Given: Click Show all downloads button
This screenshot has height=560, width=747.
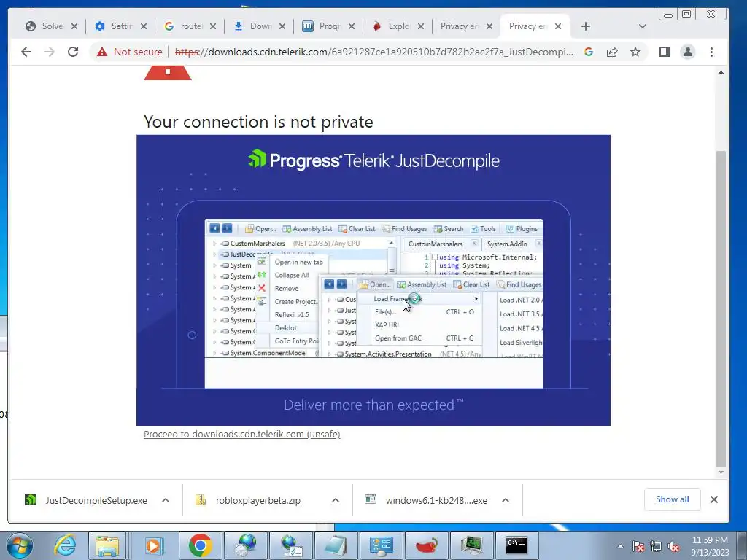Looking at the screenshot, I should pos(672,499).
